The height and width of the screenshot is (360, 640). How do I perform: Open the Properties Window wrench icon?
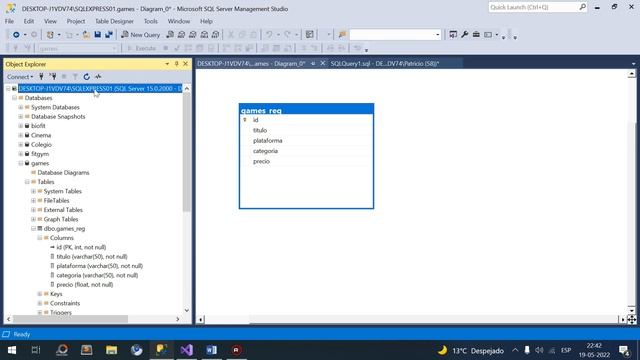coord(464,35)
